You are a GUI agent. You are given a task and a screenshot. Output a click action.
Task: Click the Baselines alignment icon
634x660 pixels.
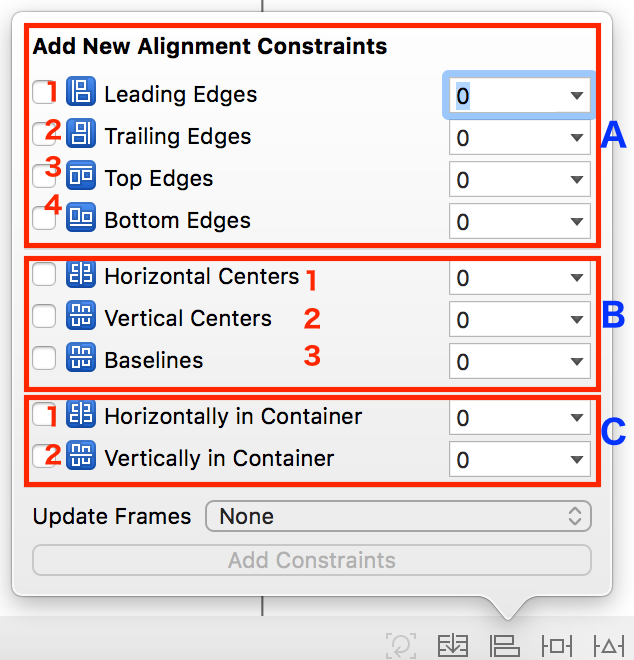click(x=80, y=360)
